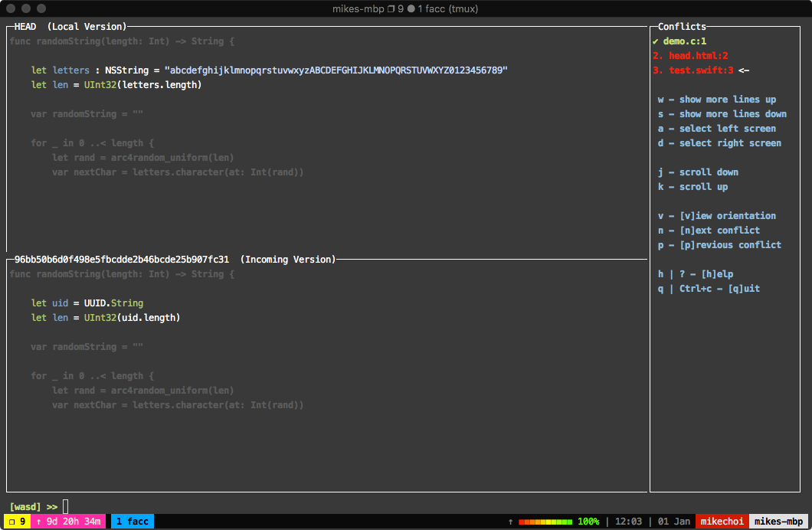Image resolution: width=812 pixels, height=530 pixels.
Task: Click the window title 'mikes-mbp 1 facc (tmux)'
Action: click(405, 8)
